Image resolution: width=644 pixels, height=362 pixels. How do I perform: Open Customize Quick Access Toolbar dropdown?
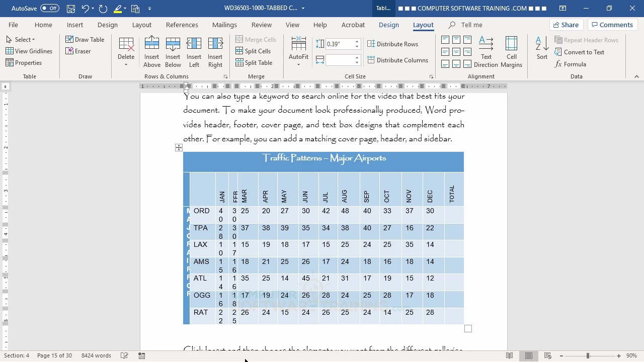pyautogui.click(x=149, y=9)
